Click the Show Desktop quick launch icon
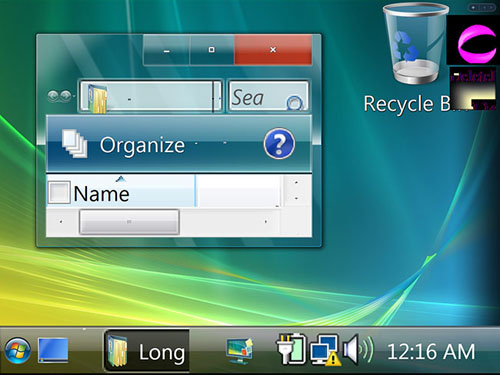Viewport: 500px width, 375px height. [x=53, y=350]
